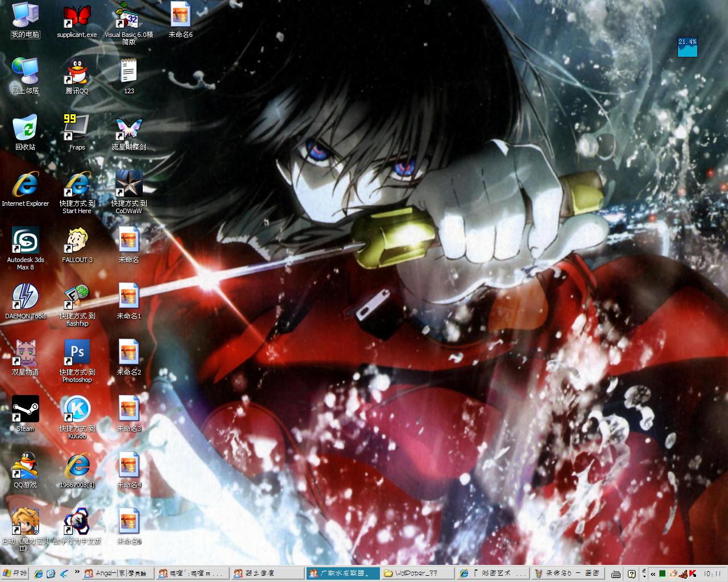Select the 未命名 image file without a number
The image size is (728, 582).
click(x=129, y=245)
